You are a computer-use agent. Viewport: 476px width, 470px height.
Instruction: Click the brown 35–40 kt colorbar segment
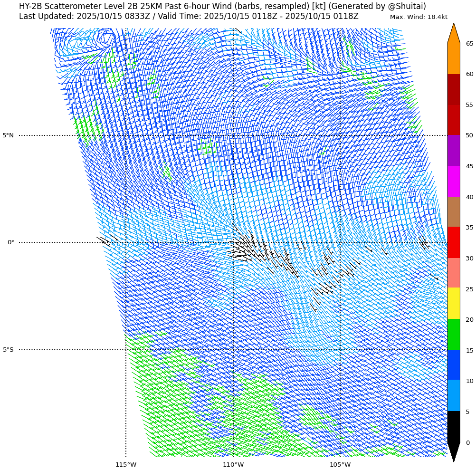tap(454, 212)
